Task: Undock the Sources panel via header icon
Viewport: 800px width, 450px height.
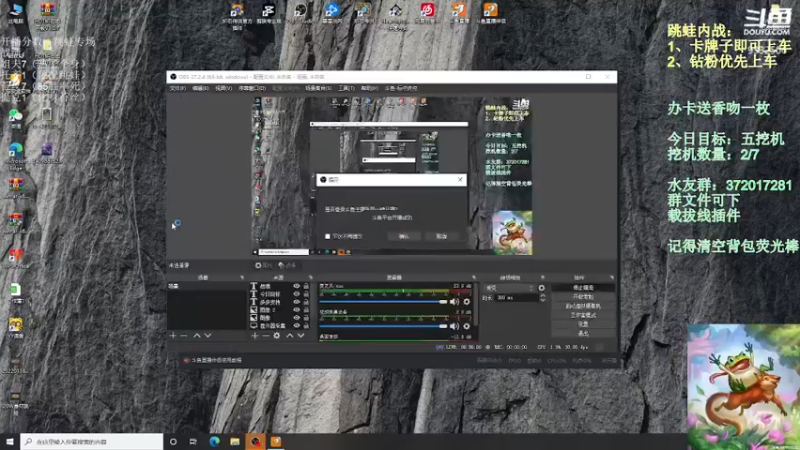Action: pos(310,278)
